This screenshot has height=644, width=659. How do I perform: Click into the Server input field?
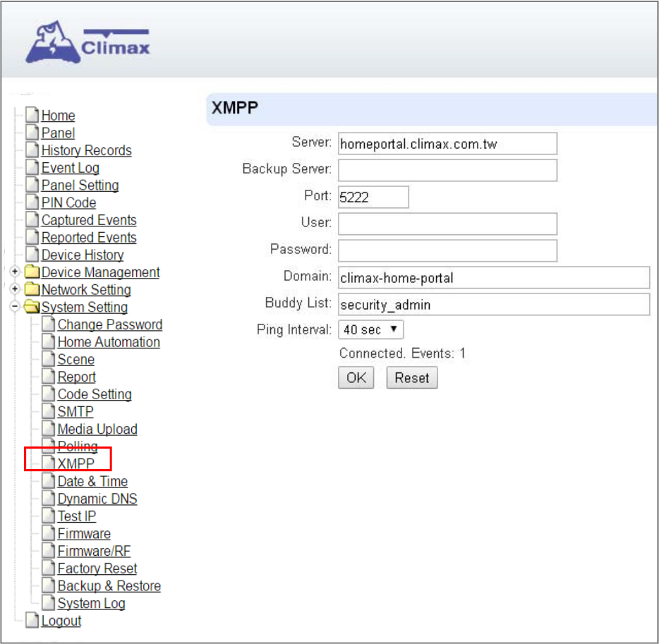point(447,144)
